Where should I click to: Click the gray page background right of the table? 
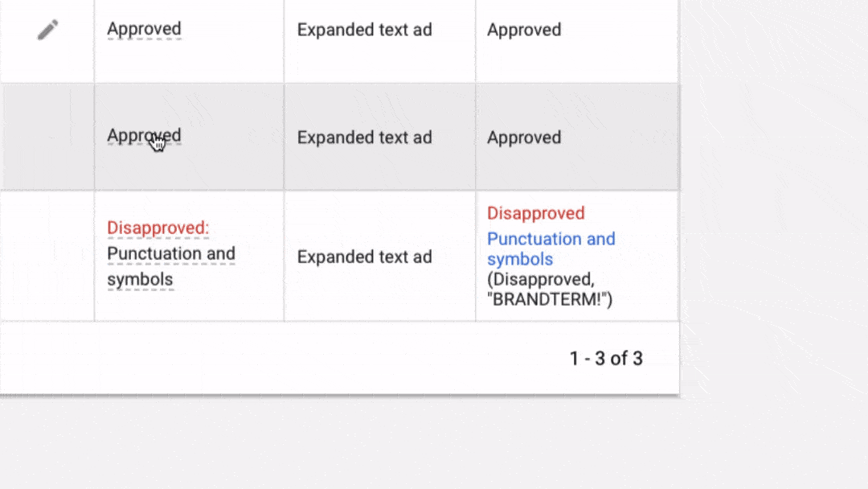pos(772,201)
